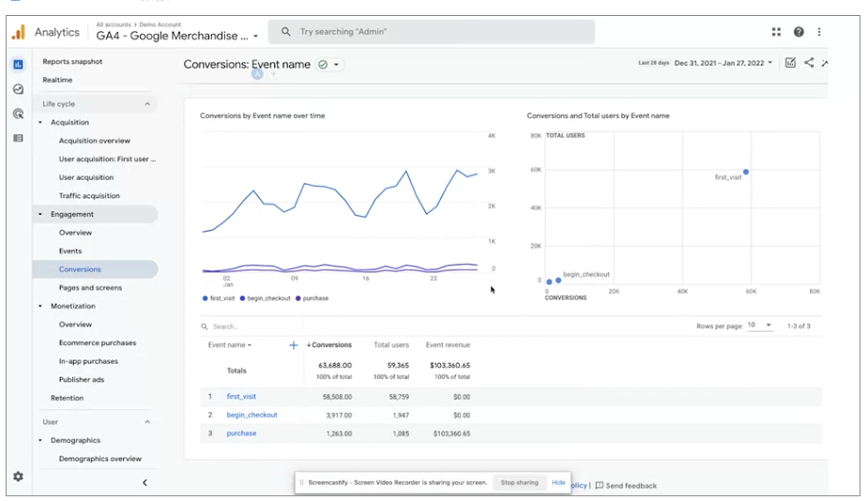Open the Explore icon in left rail
The height and width of the screenshot is (501, 868).
pos(18,89)
